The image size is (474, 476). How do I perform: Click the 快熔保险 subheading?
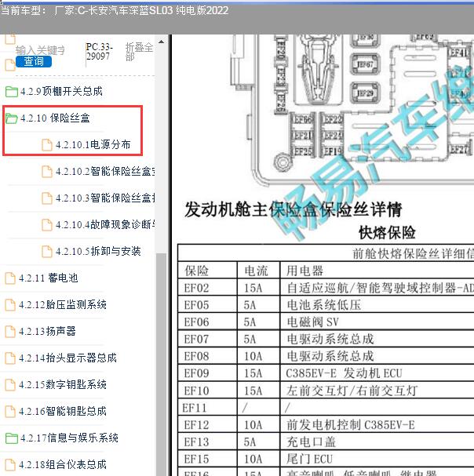tap(387, 233)
